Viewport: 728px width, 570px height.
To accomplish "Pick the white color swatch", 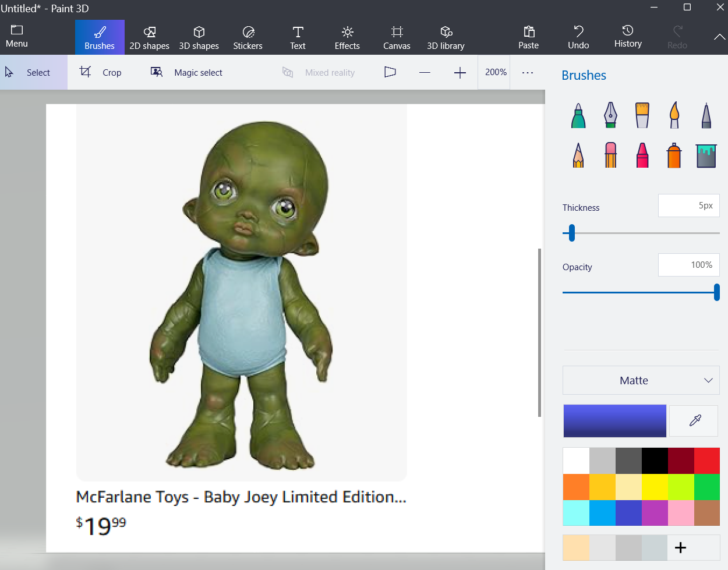I will tap(576, 461).
